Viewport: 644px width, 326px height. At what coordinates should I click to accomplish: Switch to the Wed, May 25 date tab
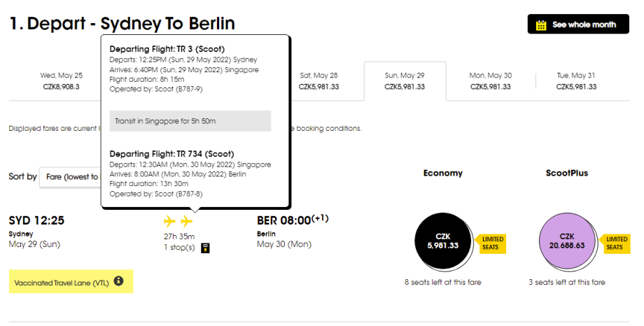click(62, 81)
